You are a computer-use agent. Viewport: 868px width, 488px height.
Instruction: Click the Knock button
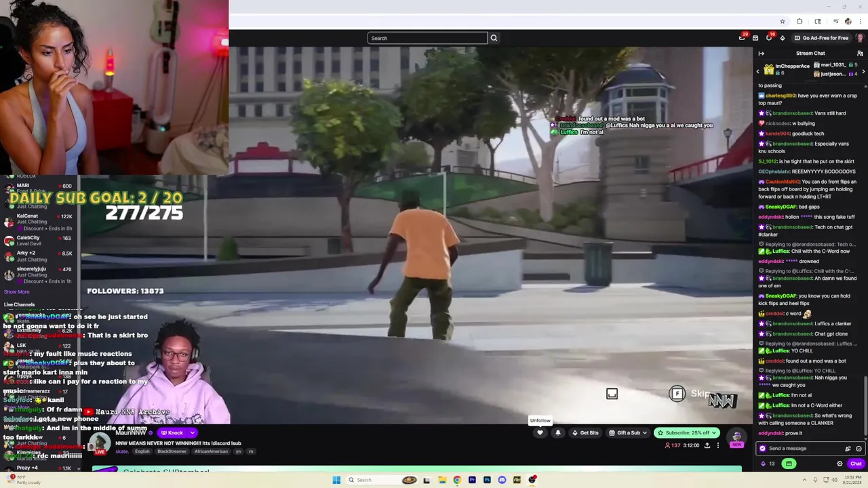173,432
